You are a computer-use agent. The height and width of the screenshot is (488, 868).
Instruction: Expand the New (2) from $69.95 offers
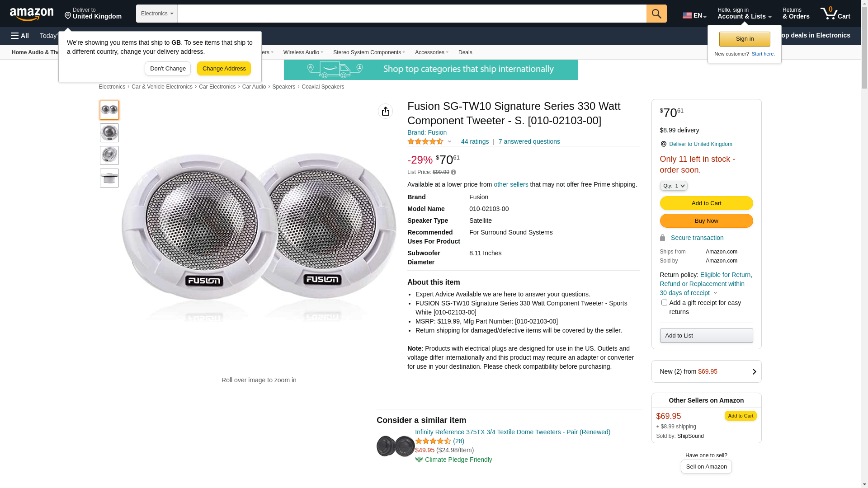706,371
